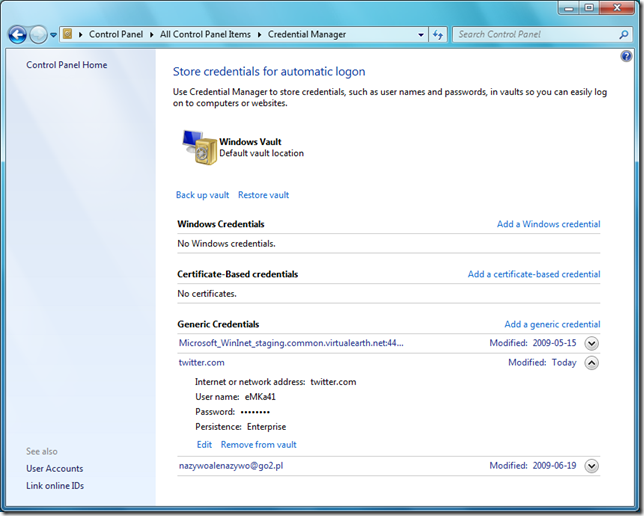
Task: Click the Control Panel icon in address bar
Action: 68,34
